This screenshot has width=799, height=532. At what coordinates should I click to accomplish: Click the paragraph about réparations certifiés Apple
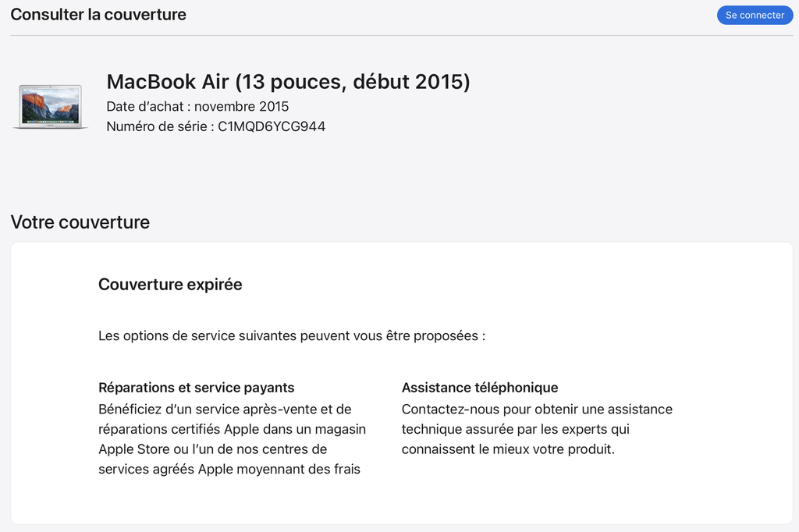(232, 439)
